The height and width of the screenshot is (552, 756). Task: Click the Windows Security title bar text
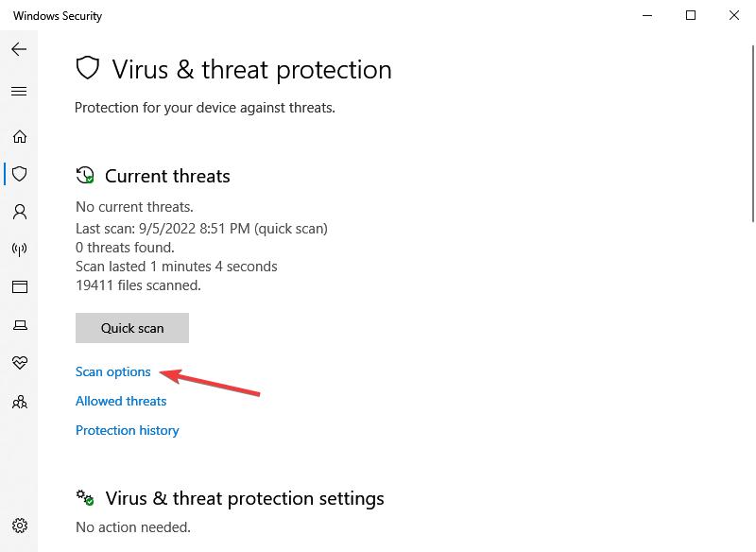click(x=58, y=16)
